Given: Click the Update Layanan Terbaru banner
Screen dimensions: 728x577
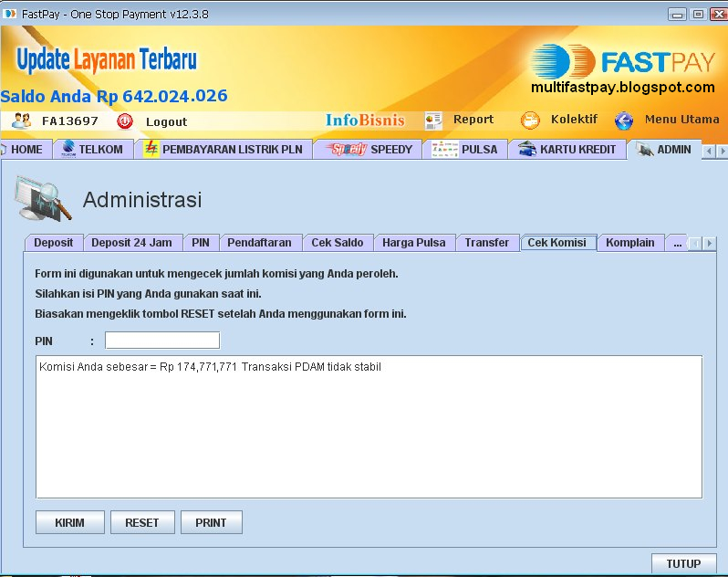Looking at the screenshot, I should coord(107,60).
